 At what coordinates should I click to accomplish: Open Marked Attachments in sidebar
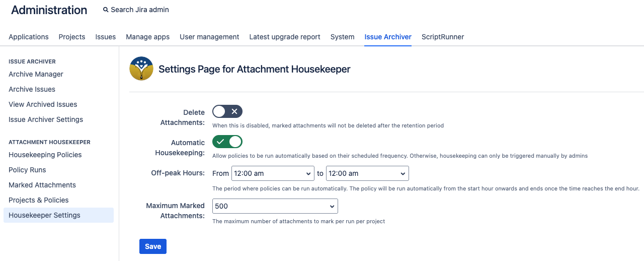(x=42, y=185)
